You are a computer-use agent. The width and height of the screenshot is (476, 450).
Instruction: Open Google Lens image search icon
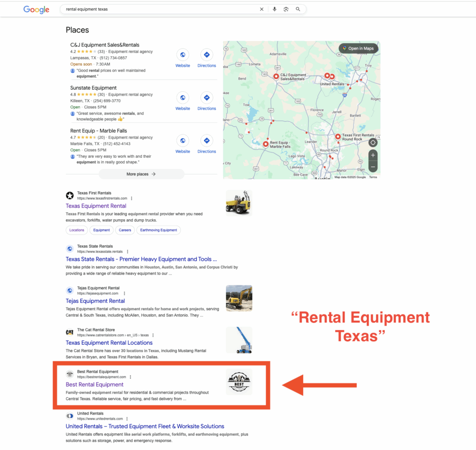286,9
